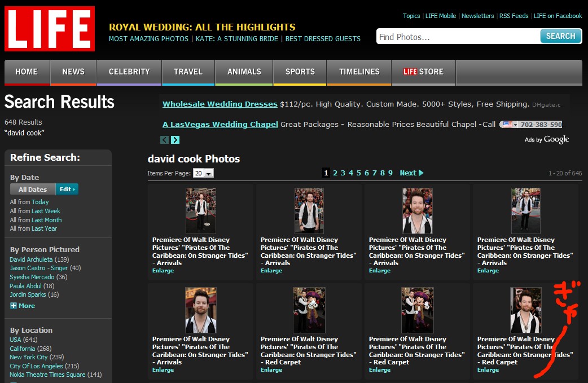Open the Topics link
Screen dimensions: 588x383
pyautogui.click(x=411, y=16)
